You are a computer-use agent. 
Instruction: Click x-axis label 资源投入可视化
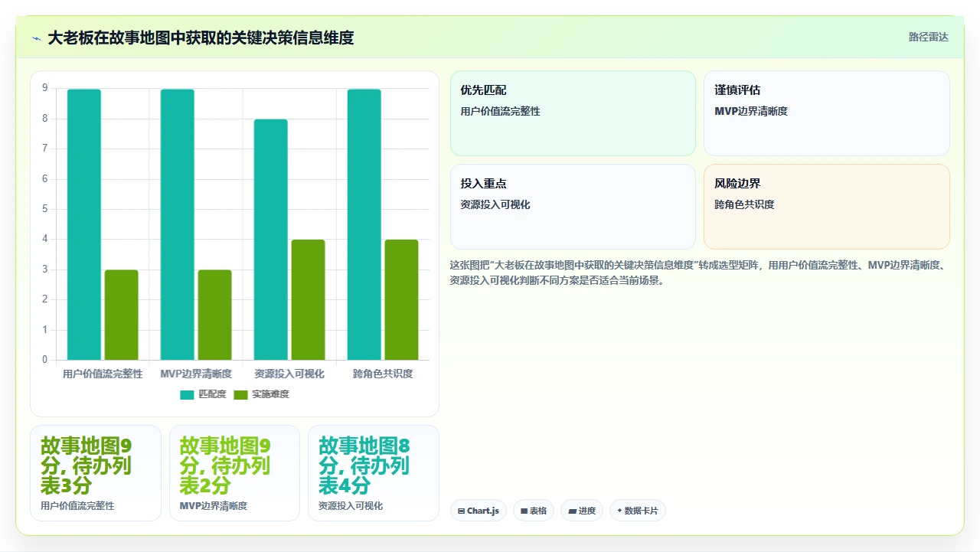289,374
